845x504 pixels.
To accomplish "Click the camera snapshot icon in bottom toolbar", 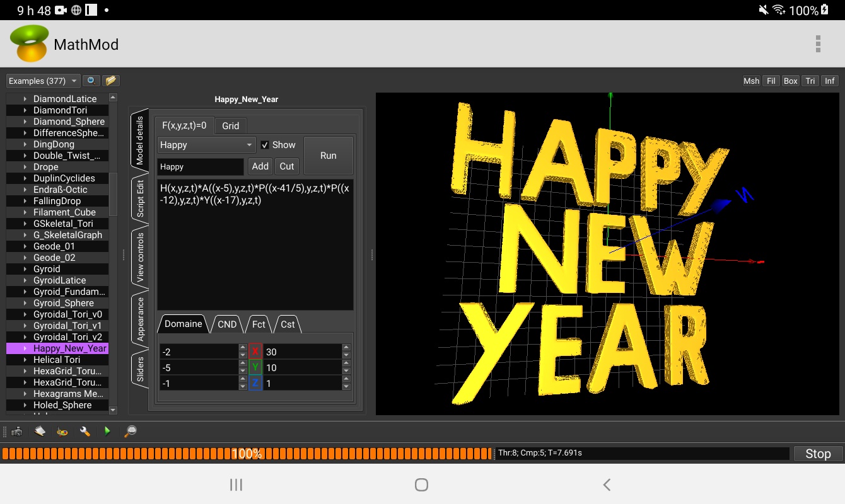I will point(17,432).
